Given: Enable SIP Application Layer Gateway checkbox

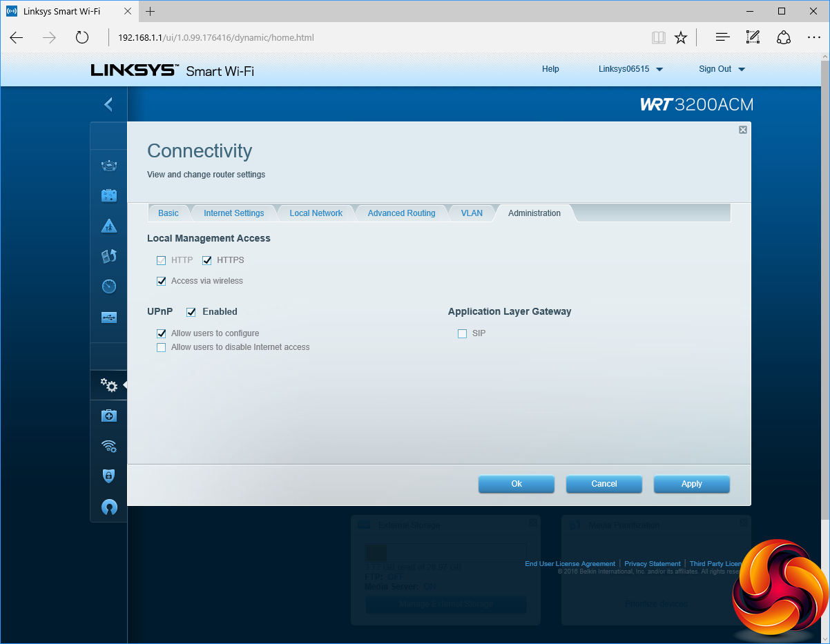Looking at the screenshot, I should tap(463, 333).
